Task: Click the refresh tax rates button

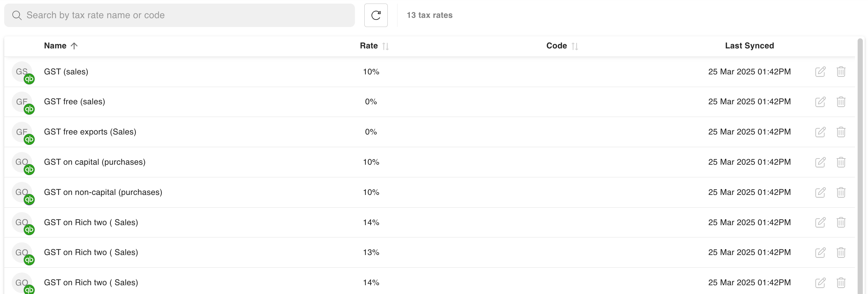Action: coord(376,15)
